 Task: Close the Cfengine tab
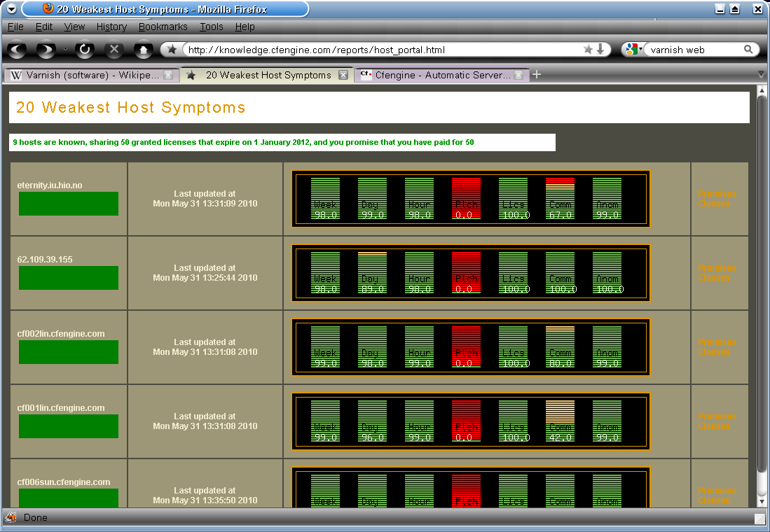[518, 75]
